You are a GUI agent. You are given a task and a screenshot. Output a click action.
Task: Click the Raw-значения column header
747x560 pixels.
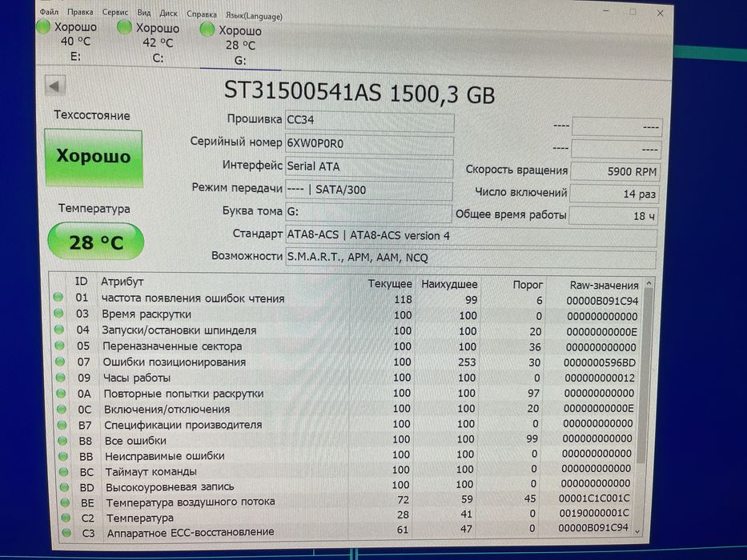[x=604, y=286]
